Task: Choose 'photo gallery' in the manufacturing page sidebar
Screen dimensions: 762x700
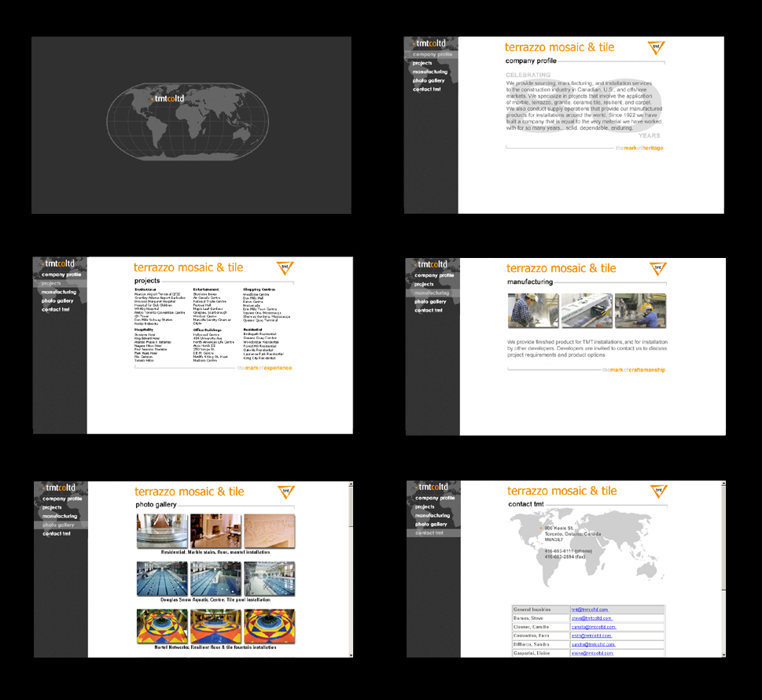Action: click(x=430, y=301)
